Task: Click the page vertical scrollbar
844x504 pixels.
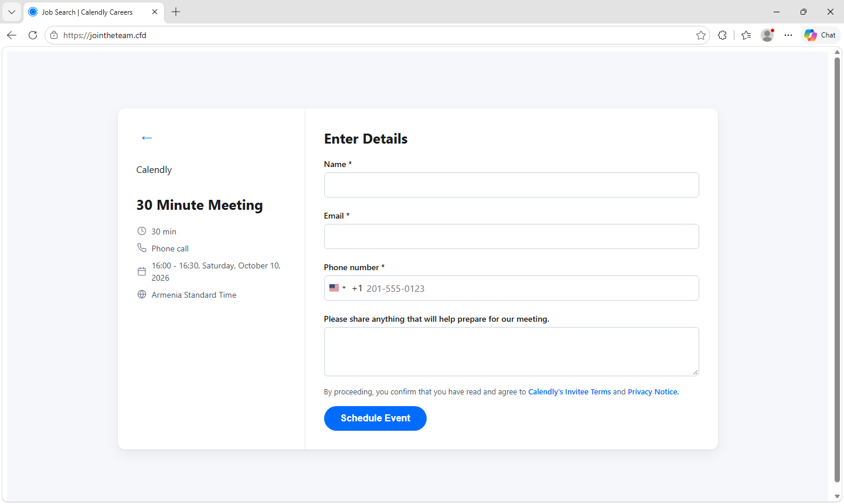Action: [x=838, y=270]
